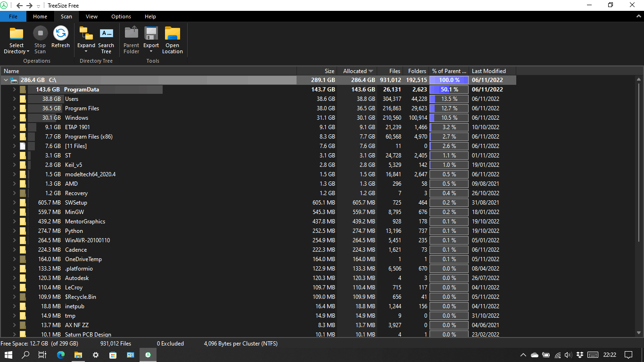The image size is (644, 362).
Task: Open File Explorer from taskbar
Action: coord(78,355)
